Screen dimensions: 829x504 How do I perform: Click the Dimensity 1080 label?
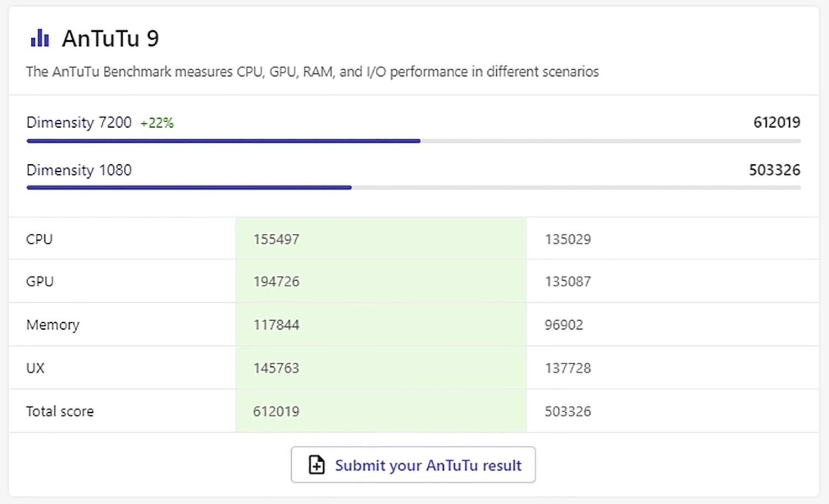click(79, 170)
